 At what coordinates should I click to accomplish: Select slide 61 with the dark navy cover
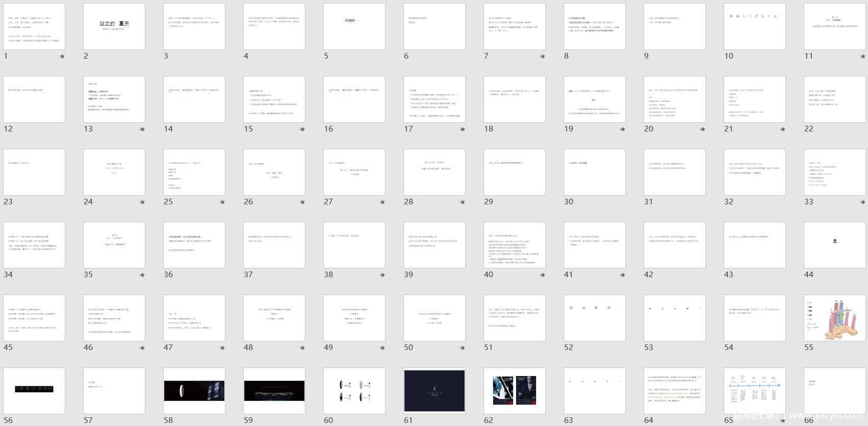point(435,391)
